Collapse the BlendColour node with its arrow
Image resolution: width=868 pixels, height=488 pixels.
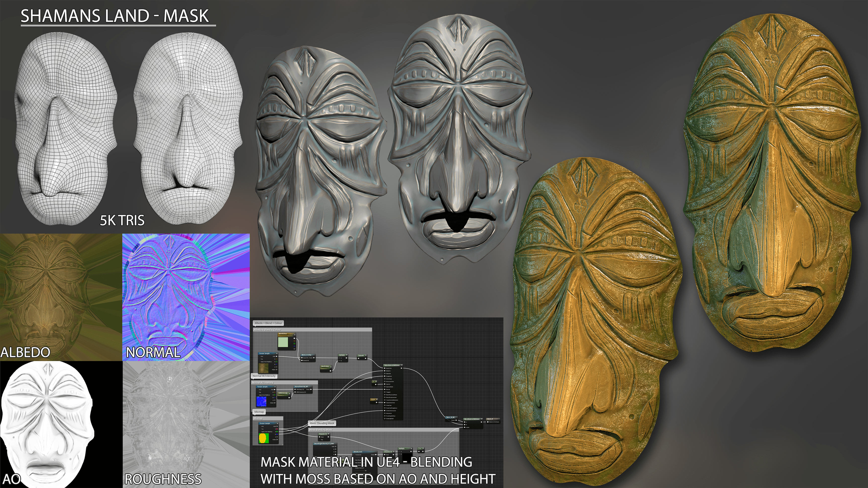click(x=295, y=335)
